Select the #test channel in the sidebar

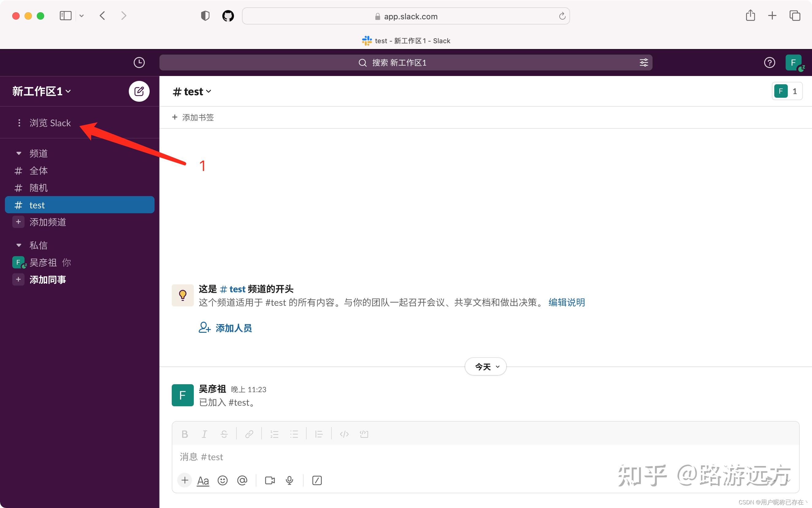tap(37, 205)
